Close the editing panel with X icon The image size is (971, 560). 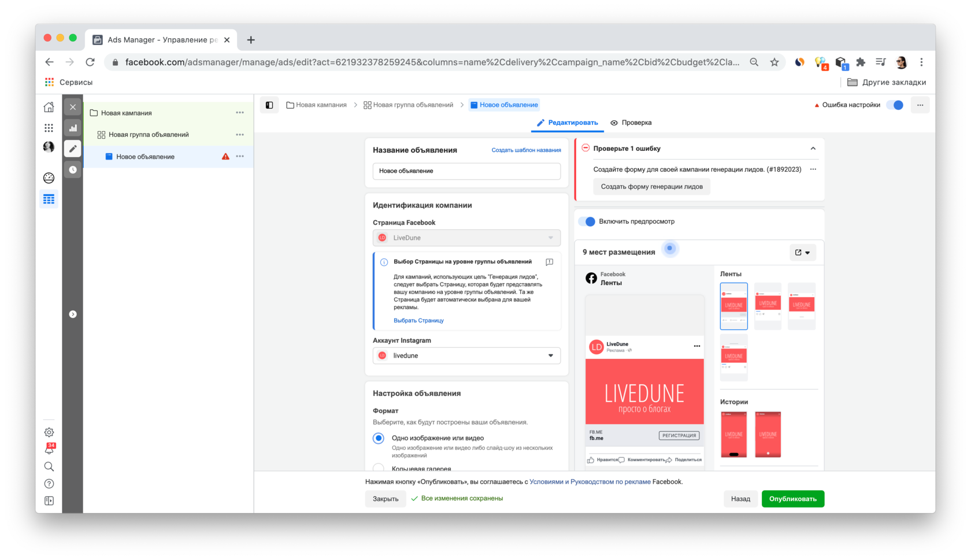point(73,107)
